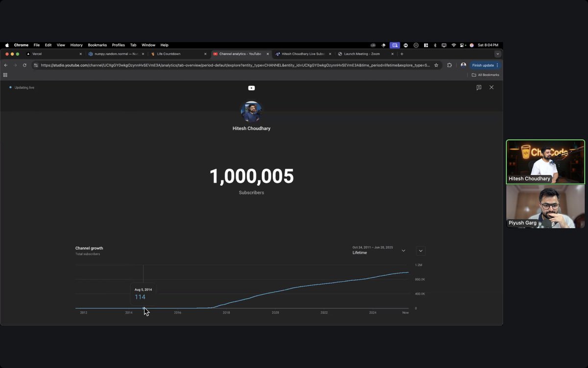The image size is (588, 368).
Task: Close the Launch Meeting - Zoom tab
Action: 392,54
